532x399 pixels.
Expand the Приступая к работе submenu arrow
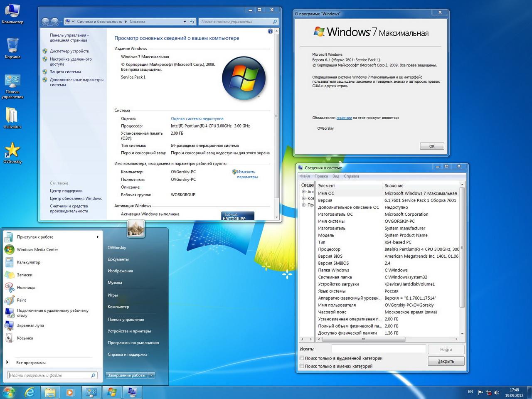pyautogui.click(x=98, y=237)
